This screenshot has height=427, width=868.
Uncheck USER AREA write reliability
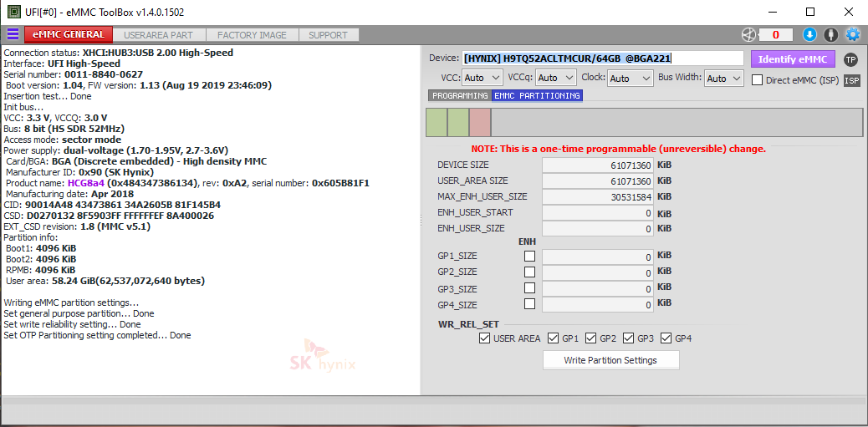coord(484,338)
